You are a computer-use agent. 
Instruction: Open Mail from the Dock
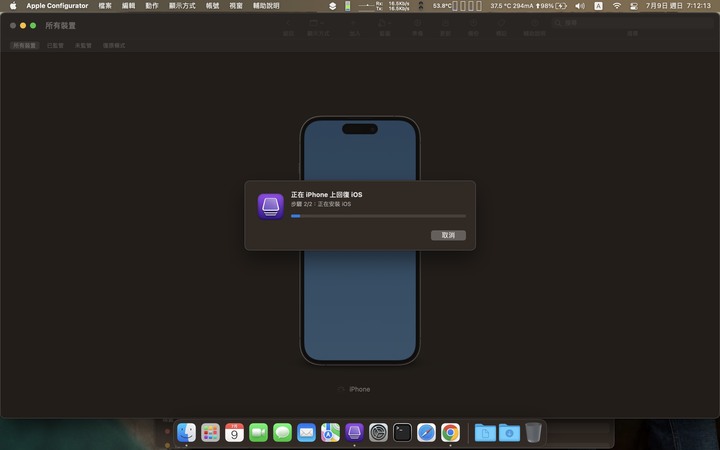tap(306, 433)
